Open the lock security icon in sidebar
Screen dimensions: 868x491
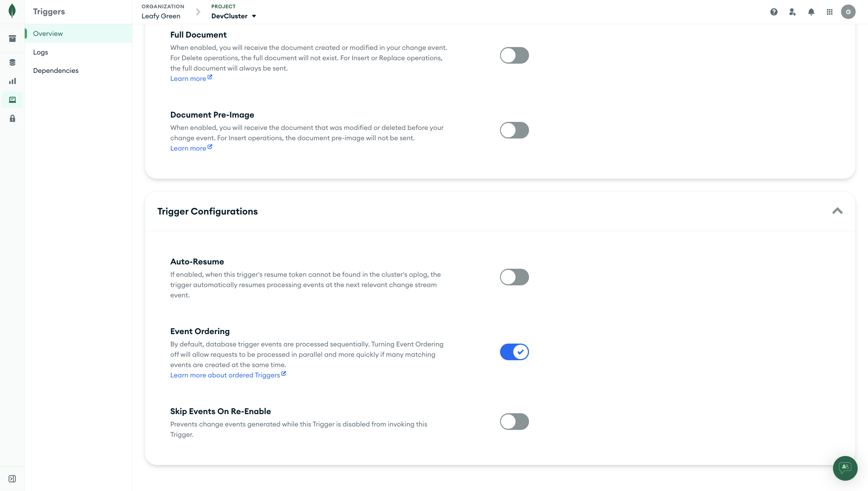point(13,118)
